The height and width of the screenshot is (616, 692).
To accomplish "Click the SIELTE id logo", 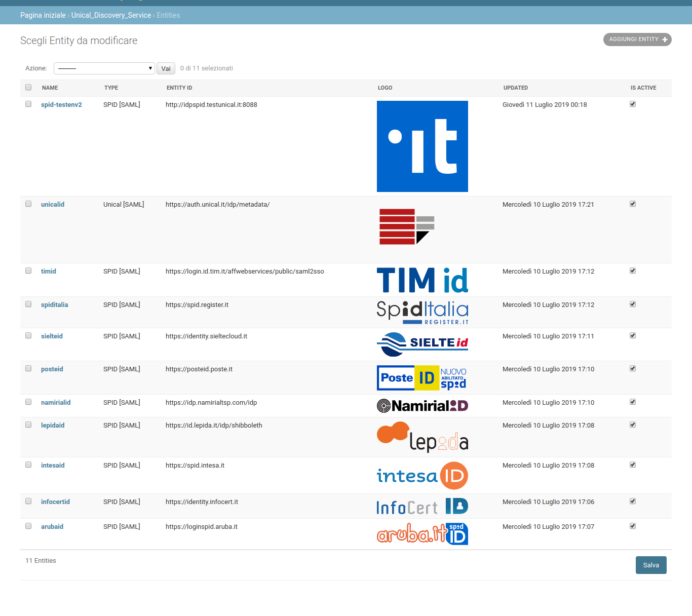I will 422,344.
